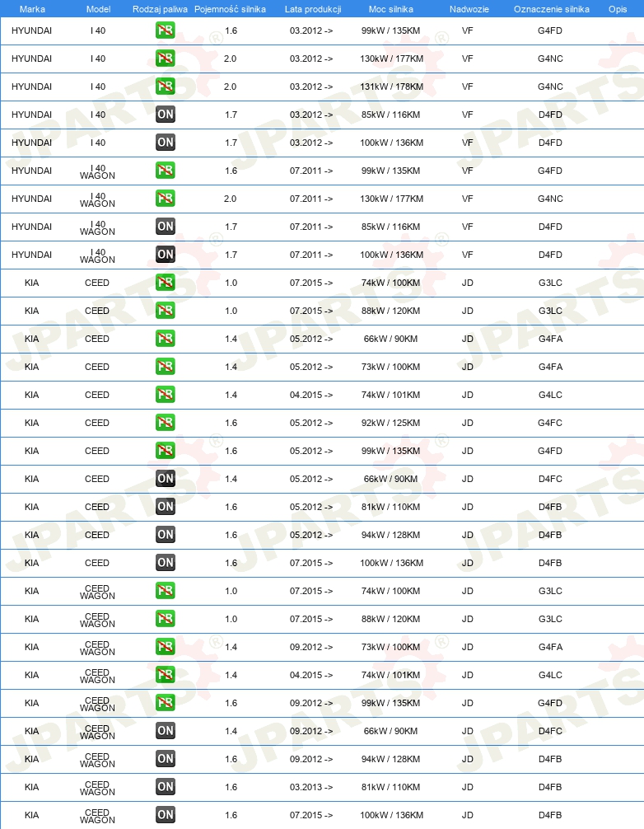Click diesel ON icon for Kia Ceed 100kW/136KM

(166, 563)
